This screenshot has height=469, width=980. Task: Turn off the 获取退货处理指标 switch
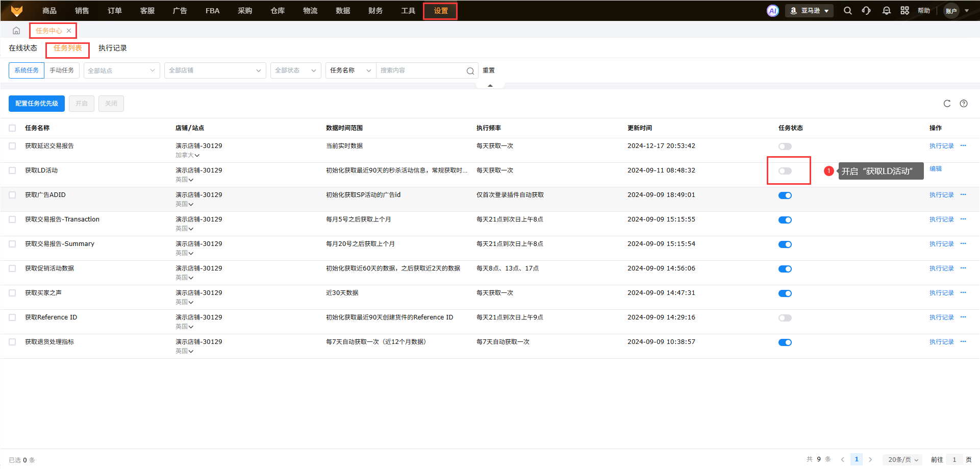pyautogui.click(x=785, y=342)
